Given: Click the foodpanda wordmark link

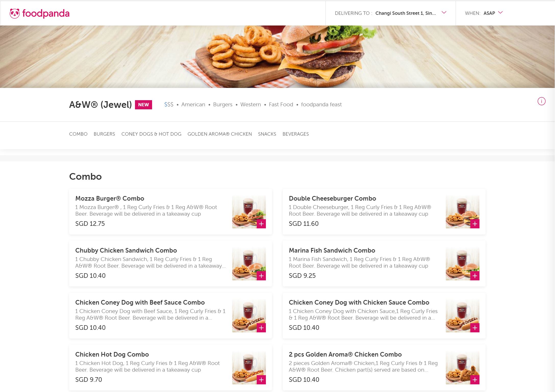Looking at the screenshot, I should [46, 14].
